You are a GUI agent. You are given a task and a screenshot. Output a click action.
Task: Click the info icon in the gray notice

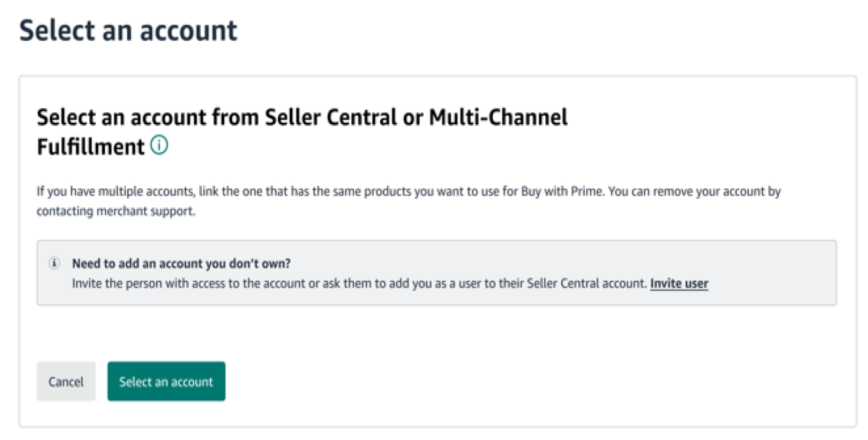[55, 264]
